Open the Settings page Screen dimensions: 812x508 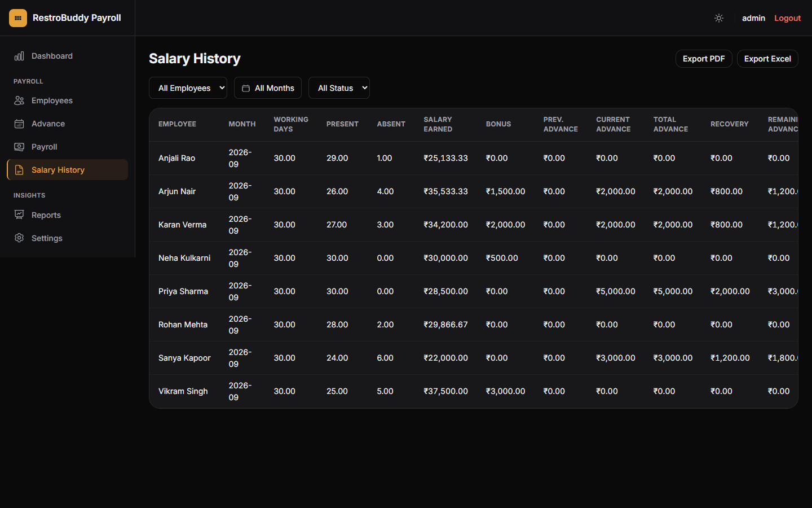click(67, 238)
